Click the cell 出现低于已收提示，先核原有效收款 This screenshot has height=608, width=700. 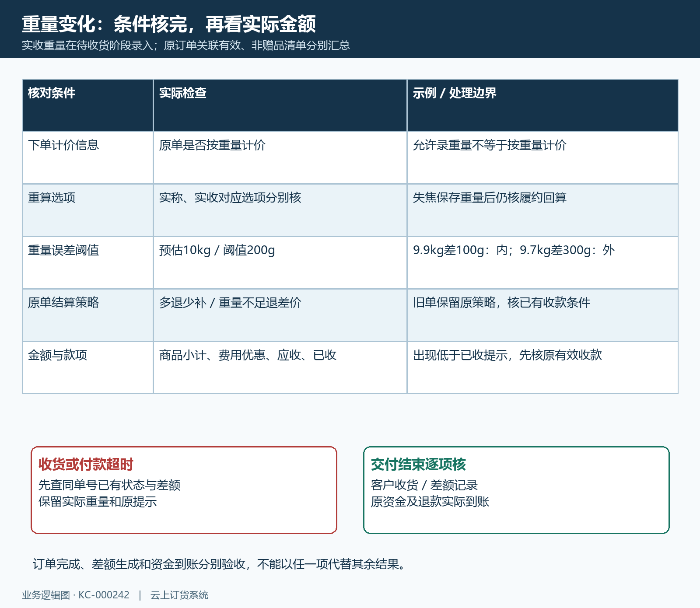[x=542, y=367]
